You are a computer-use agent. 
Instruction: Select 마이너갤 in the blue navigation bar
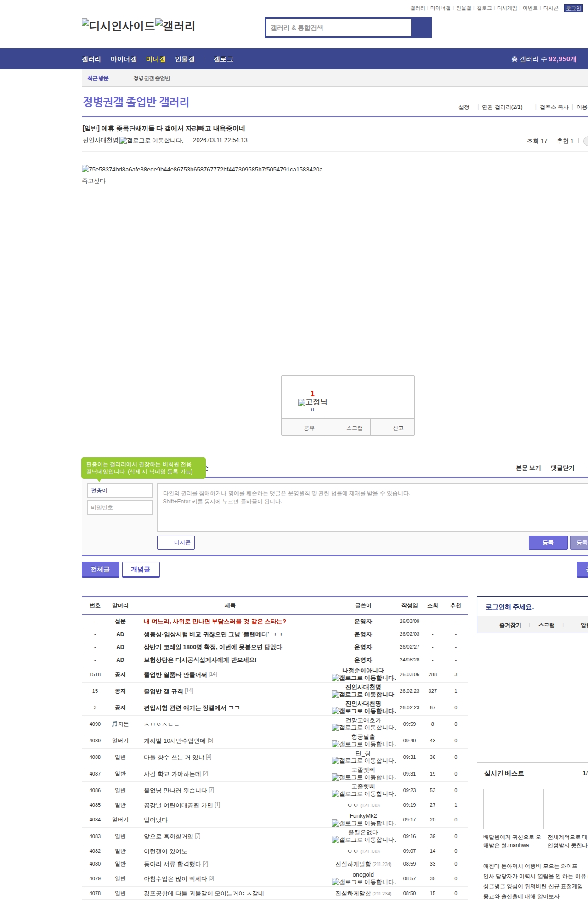click(124, 59)
